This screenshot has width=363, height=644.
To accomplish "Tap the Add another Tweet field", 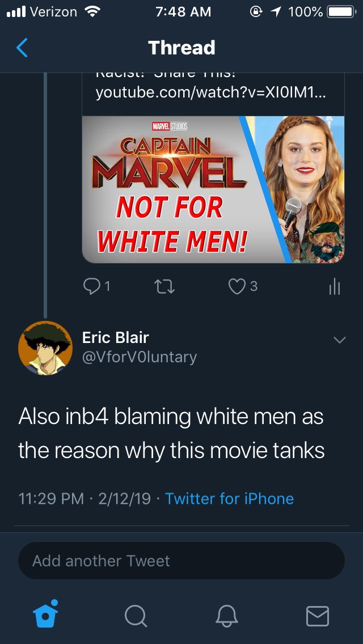I will [x=181, y=561].
